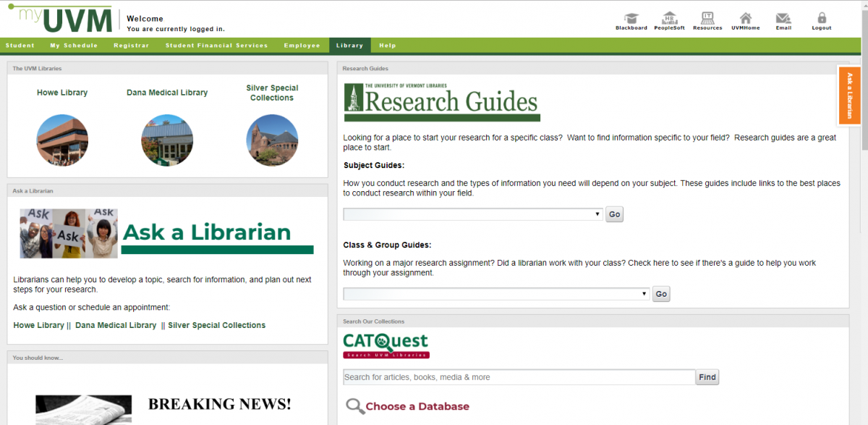Click the Choose a Database magnifier icon
Viewport: 868px width, 425px height.
tap(354, 406)
